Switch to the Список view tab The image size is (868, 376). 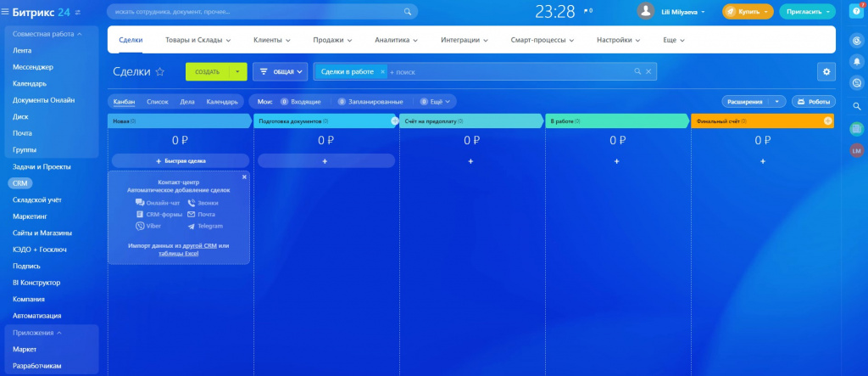pyautogui.click(x=157, y=102)
